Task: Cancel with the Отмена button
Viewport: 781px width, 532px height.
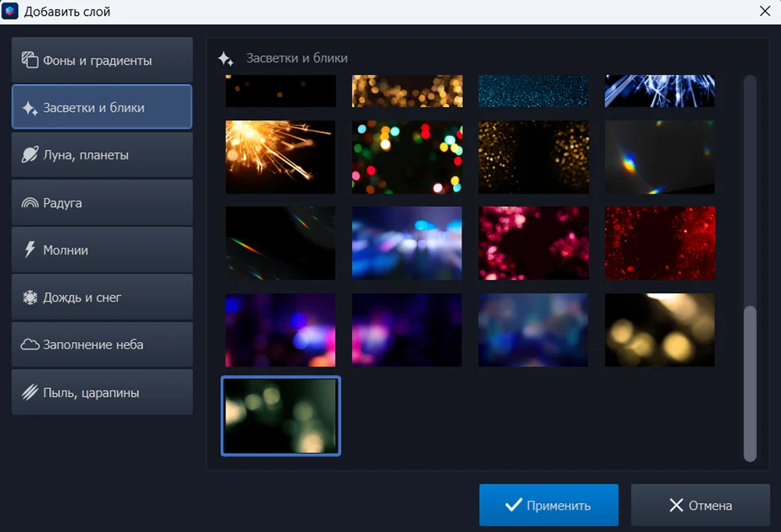Action: click(701, 505)
